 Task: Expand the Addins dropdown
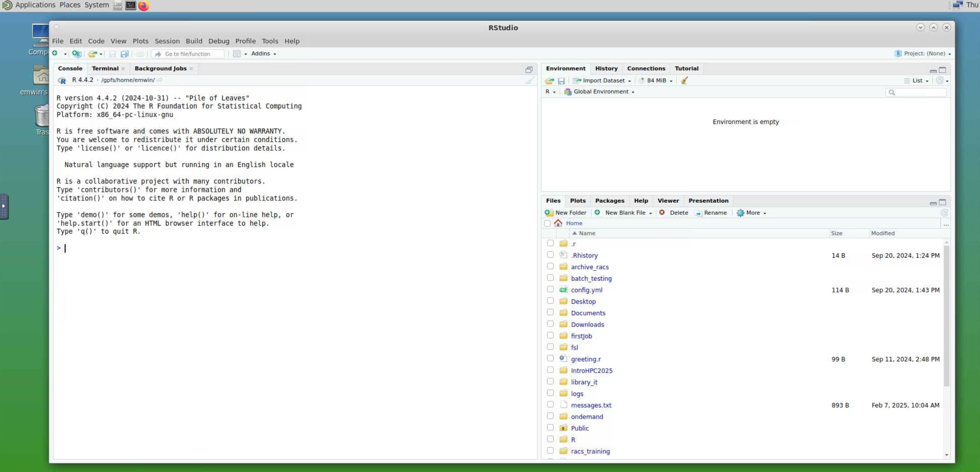tap(264, 54)
